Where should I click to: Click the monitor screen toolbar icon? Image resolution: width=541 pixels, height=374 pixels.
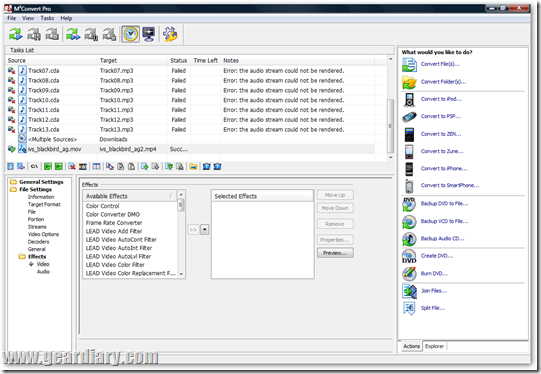(x=149, y=34)
